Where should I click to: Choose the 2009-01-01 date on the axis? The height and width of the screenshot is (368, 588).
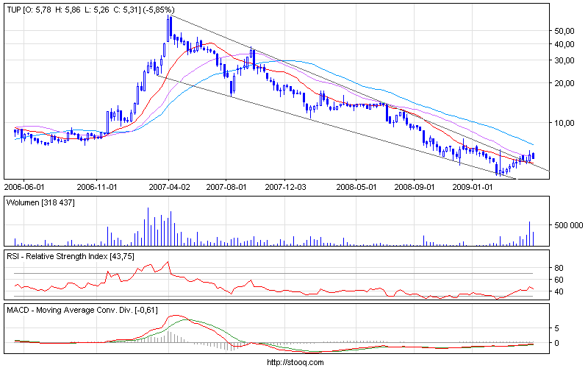(x=473, y=188)
